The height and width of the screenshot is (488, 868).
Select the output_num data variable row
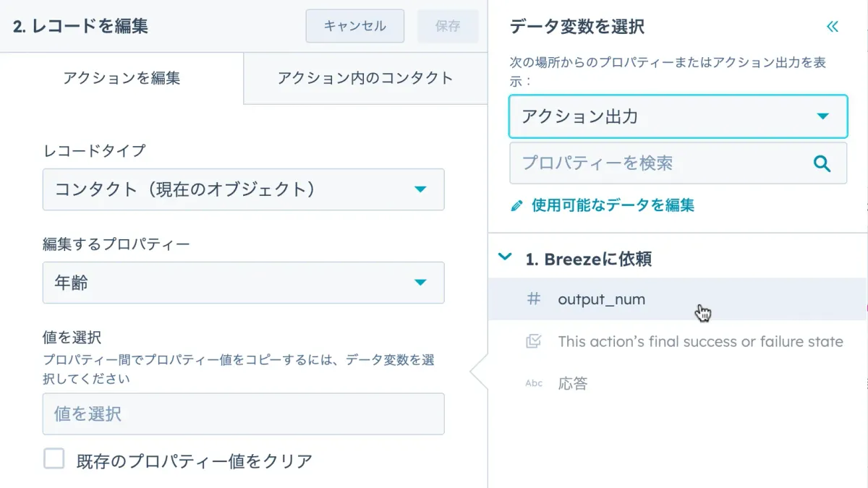[x=600, y=299]
